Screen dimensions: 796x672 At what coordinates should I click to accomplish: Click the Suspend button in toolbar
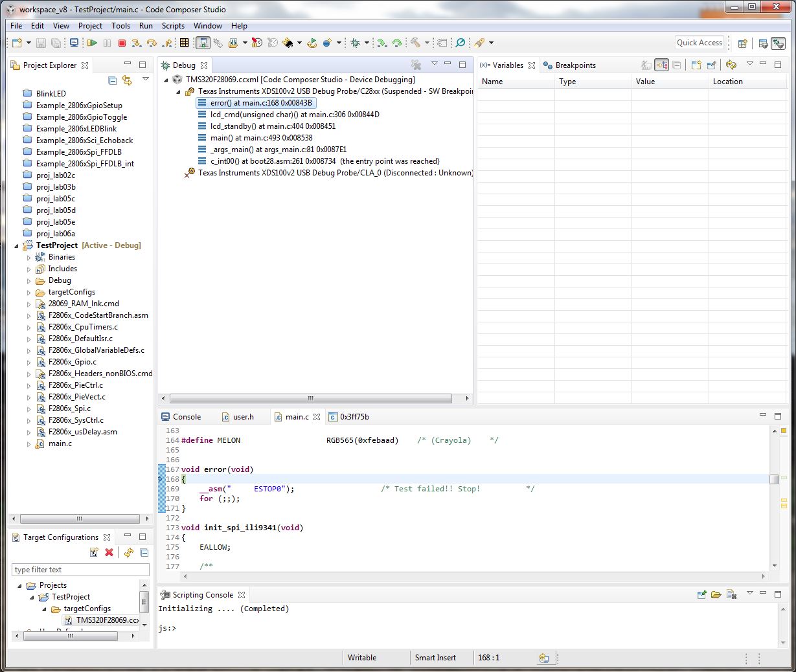[x=107, y=43]
